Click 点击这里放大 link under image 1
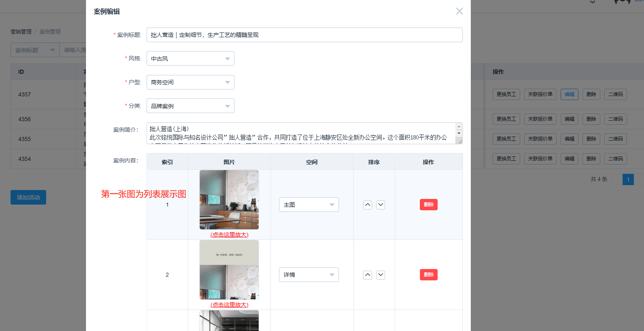Image resolution: width=644 pixels, height=331 pixels. coord(229,235)
